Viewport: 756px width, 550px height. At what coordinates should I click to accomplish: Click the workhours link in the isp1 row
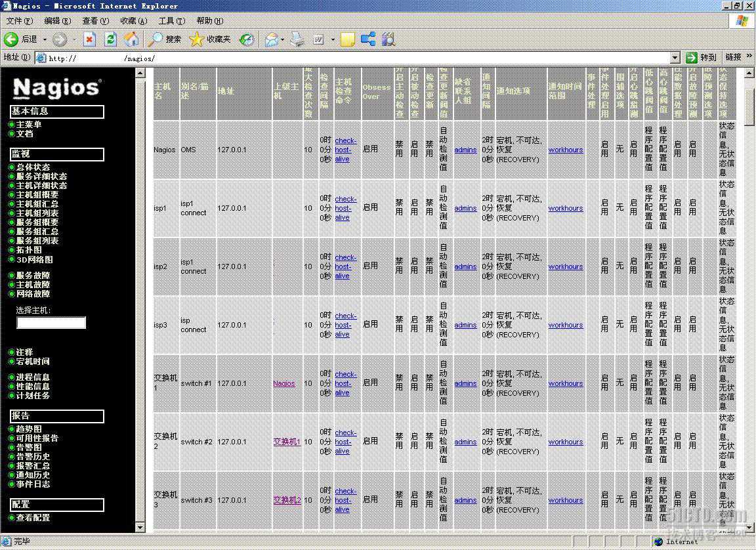[x=565, y=209]
